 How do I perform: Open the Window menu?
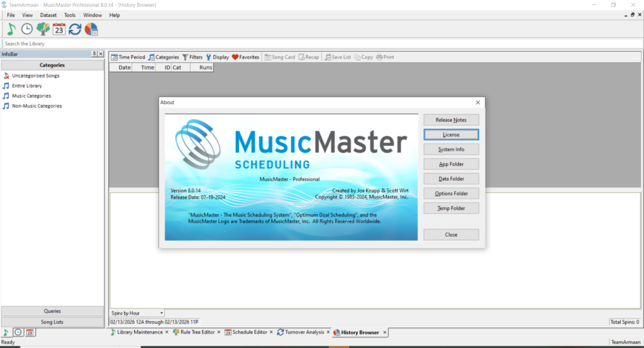click(92, 15)
